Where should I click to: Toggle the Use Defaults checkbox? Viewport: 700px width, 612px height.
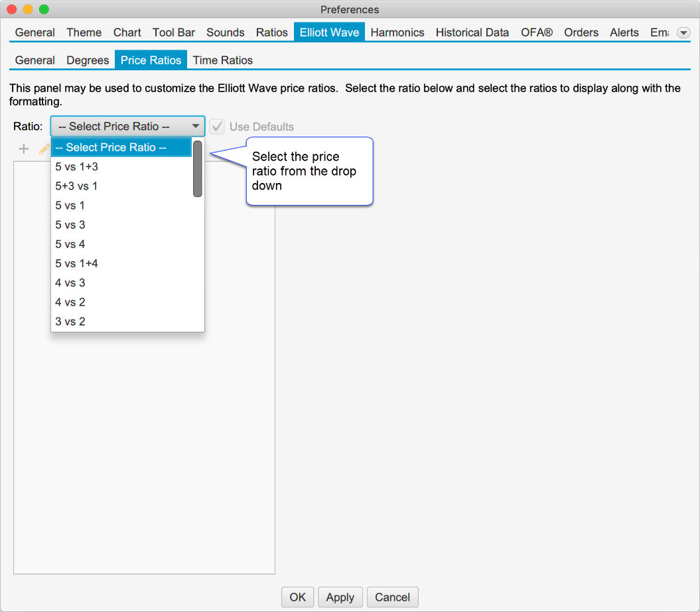pos(217,127)
